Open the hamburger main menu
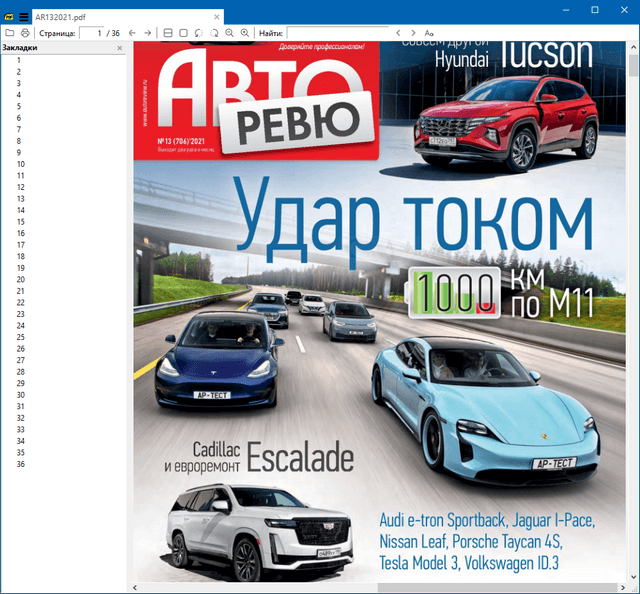 [23, 9]
